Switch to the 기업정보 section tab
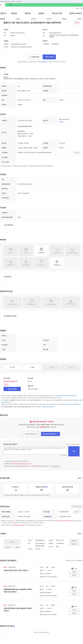Image resolution: width=83 pixels, height=644 pixels. tap(80, 19)
